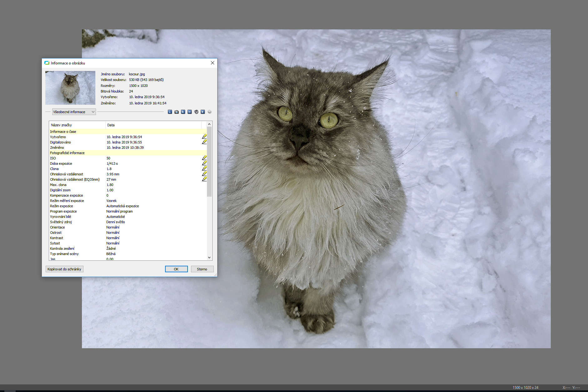Click the pencil icon in the Clona row
Viewport: 588px width, 392px height.
coord(204,168)
